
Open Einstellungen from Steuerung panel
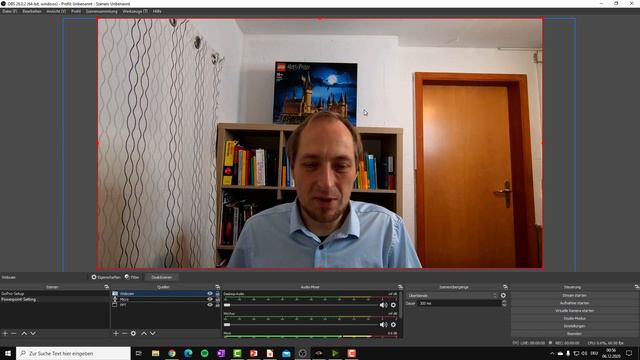pos(574,326)
